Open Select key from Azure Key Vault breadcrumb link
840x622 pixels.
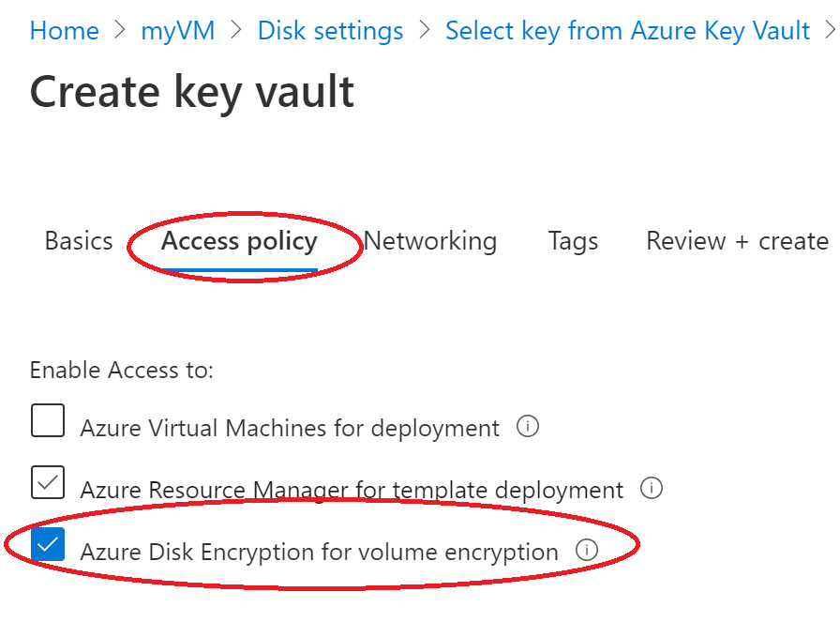point(627,30)
